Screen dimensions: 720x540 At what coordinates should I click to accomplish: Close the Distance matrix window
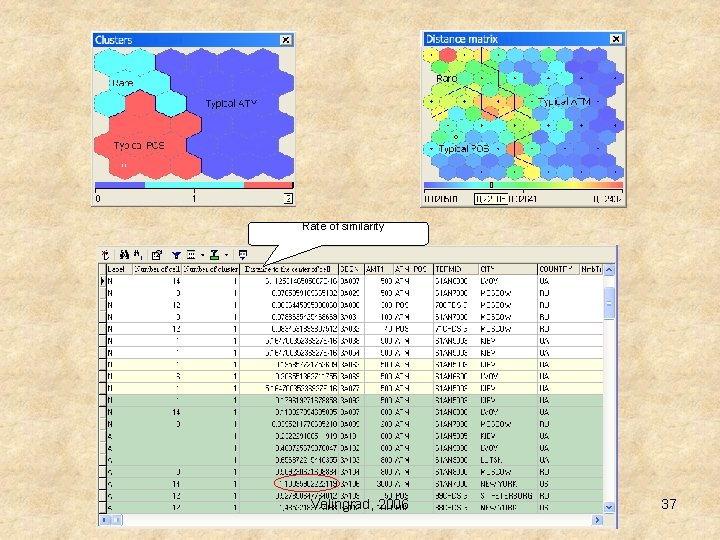tap(616, 39)
